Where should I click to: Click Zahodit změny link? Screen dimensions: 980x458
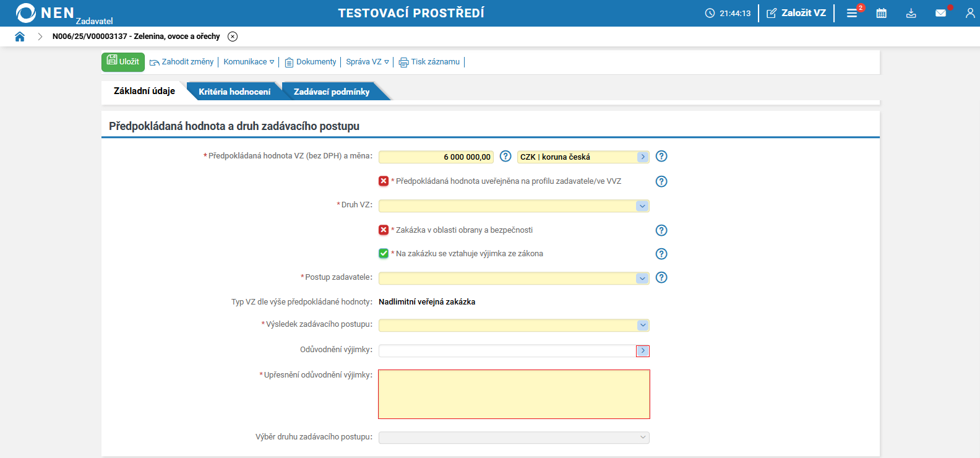click(182, 62)
